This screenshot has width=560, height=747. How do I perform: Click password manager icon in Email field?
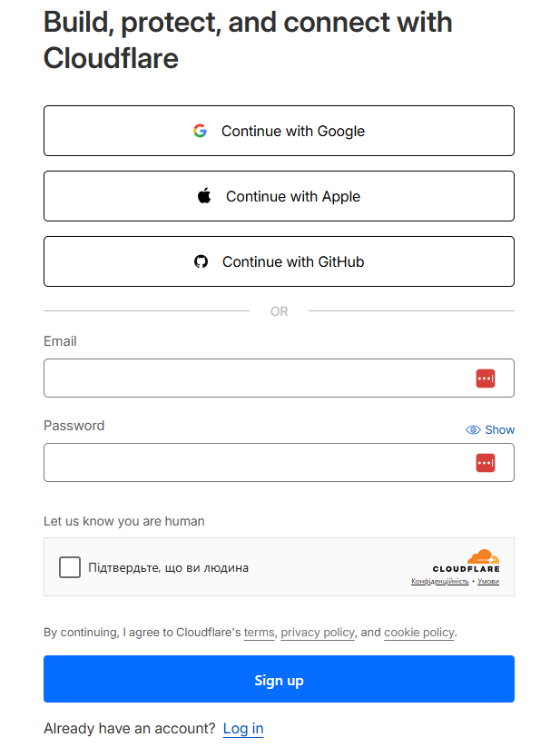coord(486,378)
